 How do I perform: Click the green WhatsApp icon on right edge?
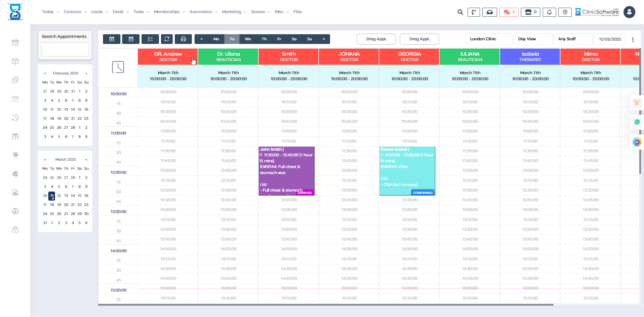(x=637, y=122)
